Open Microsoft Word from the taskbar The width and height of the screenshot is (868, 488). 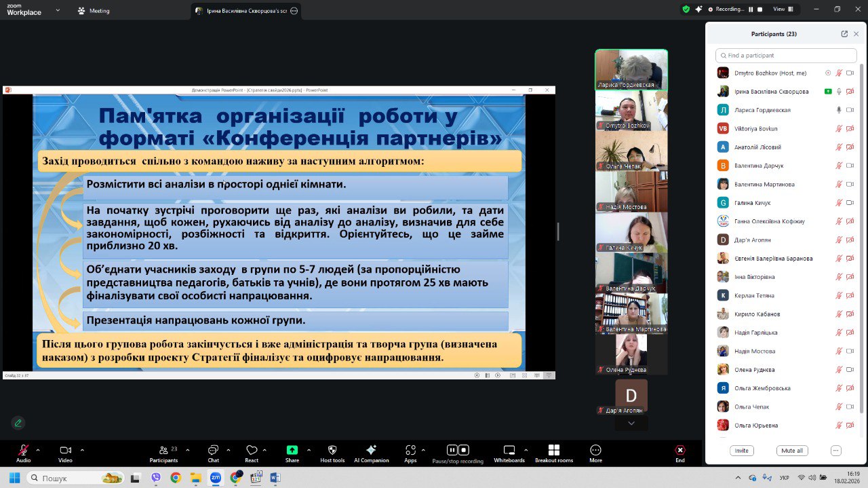pos(275,478)
